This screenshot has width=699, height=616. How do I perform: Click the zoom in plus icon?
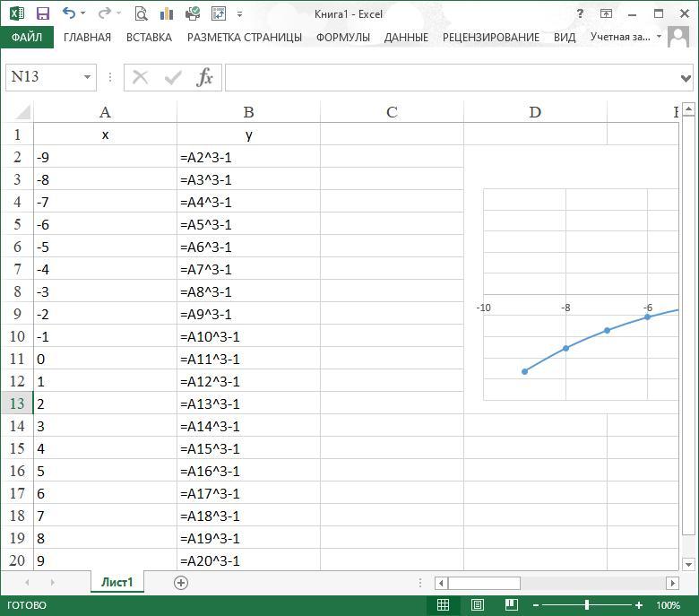[639, 605]
